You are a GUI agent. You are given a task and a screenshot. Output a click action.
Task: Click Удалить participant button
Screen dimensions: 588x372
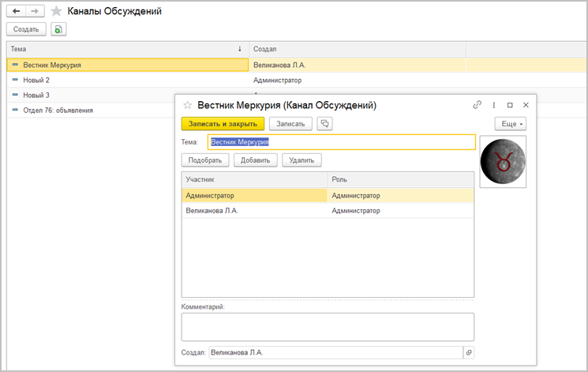pyautogui.click(x=301, y=160)
